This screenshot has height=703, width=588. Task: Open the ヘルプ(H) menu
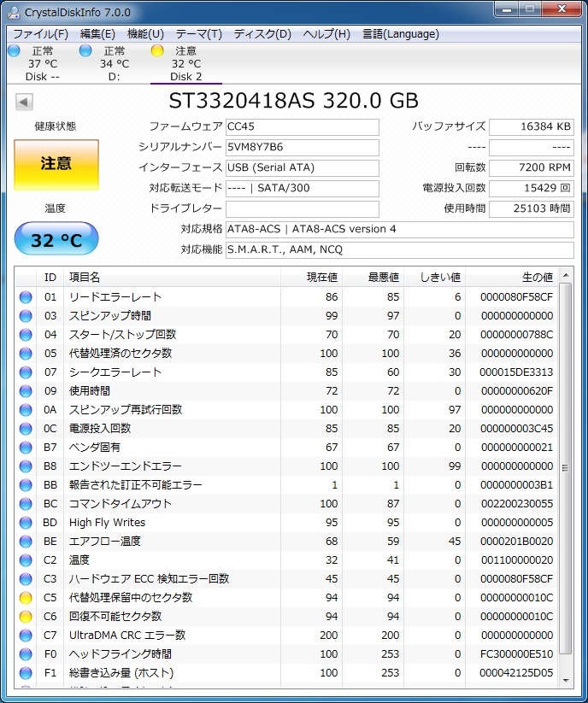(x=326, y=34)
